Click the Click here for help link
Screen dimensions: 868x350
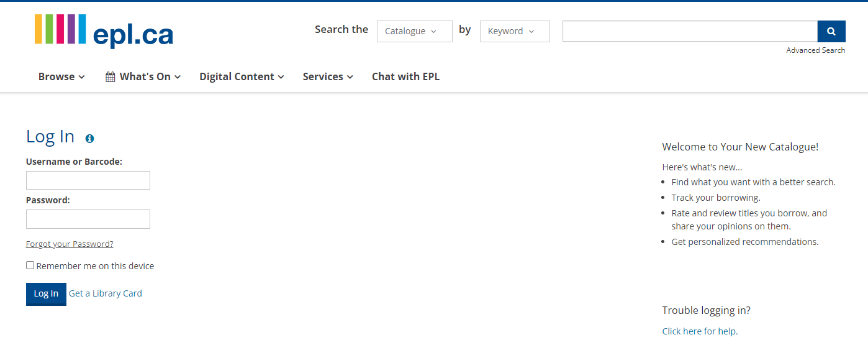coord(700,331)
